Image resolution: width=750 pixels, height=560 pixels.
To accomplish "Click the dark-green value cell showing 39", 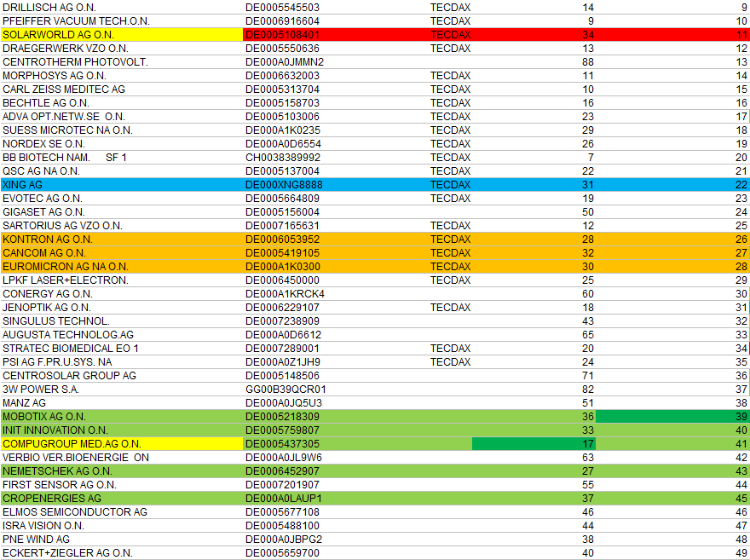I will (673, 417).
